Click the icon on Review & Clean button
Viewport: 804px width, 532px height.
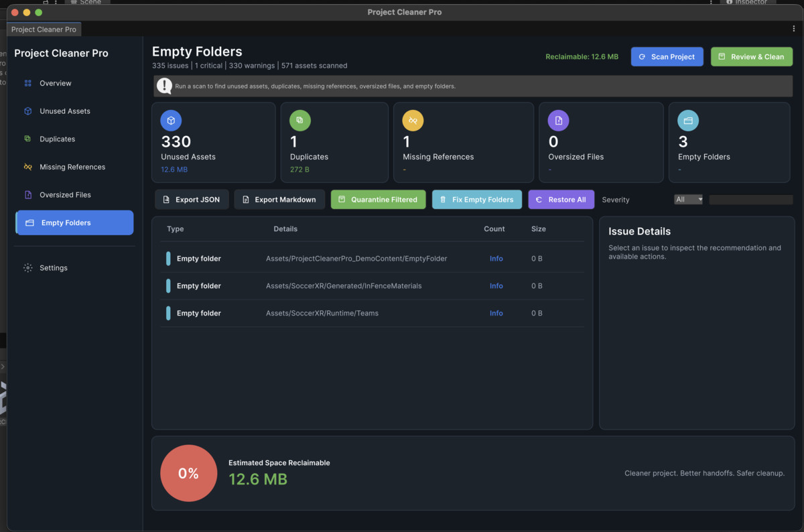tap(722, 57)
